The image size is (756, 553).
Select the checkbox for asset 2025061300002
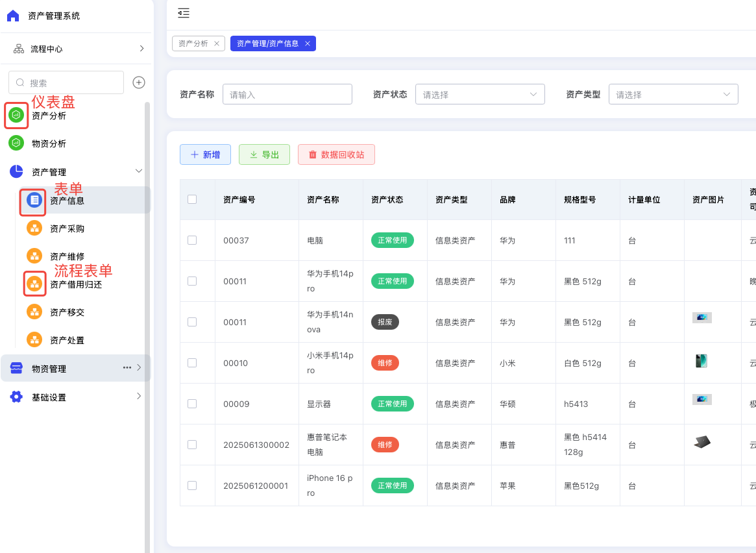[192, 445]
